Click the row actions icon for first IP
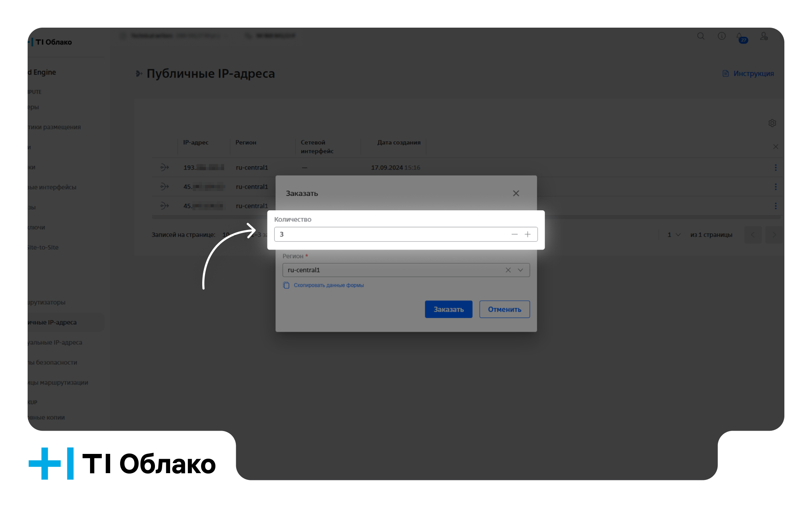 pos(776,168)
